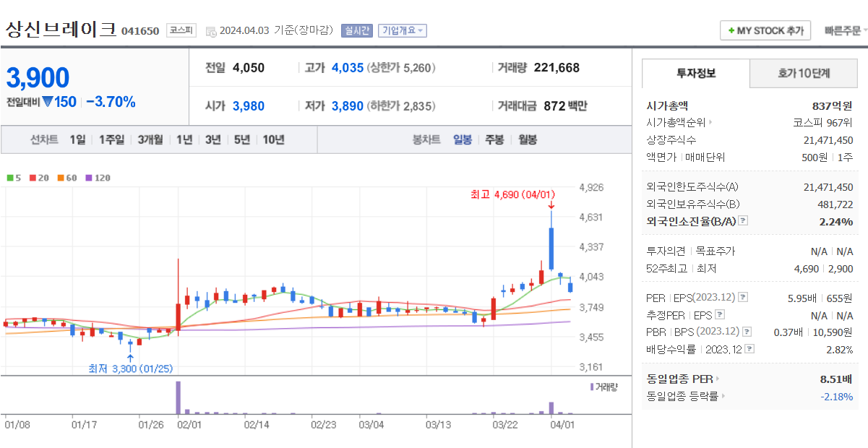Click the 투자의견 label
Viewport: 868px width, 448px height.
pyautogui.click(x=665, y=251)
